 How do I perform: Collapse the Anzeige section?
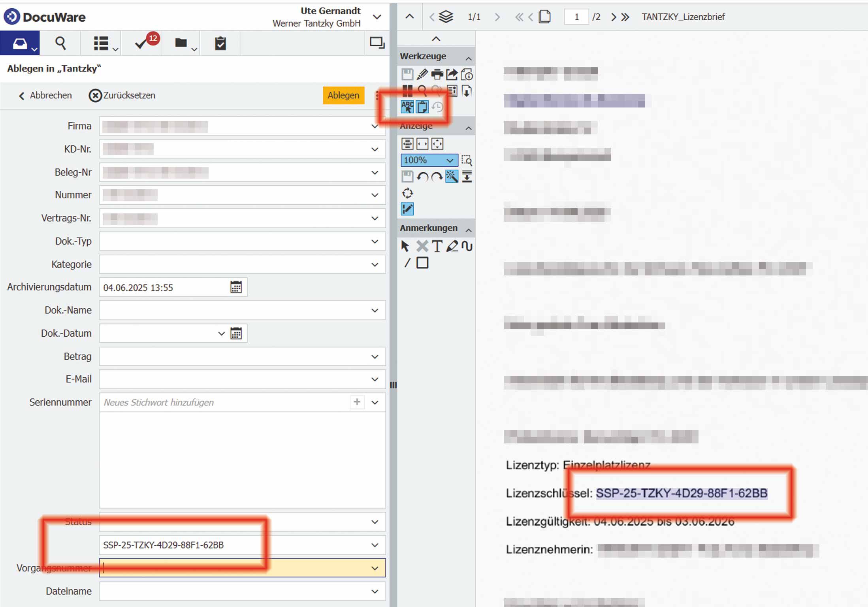[469, 128]
